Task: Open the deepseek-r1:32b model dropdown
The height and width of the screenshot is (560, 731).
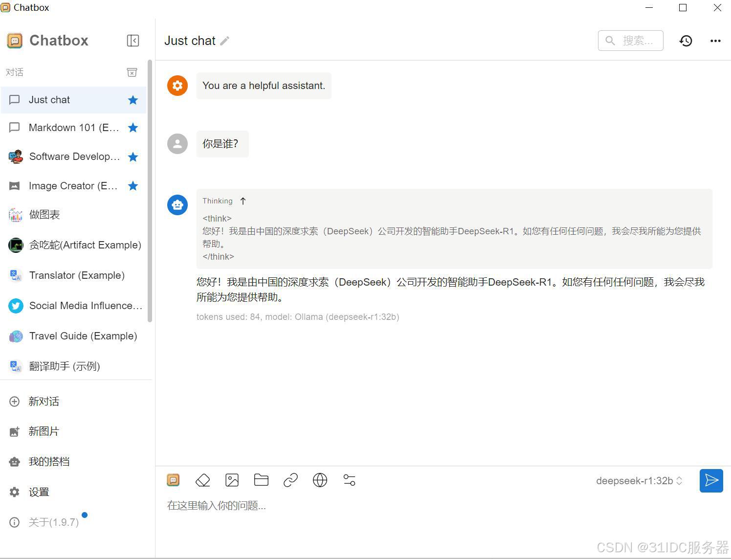Action: pos(639,481)
